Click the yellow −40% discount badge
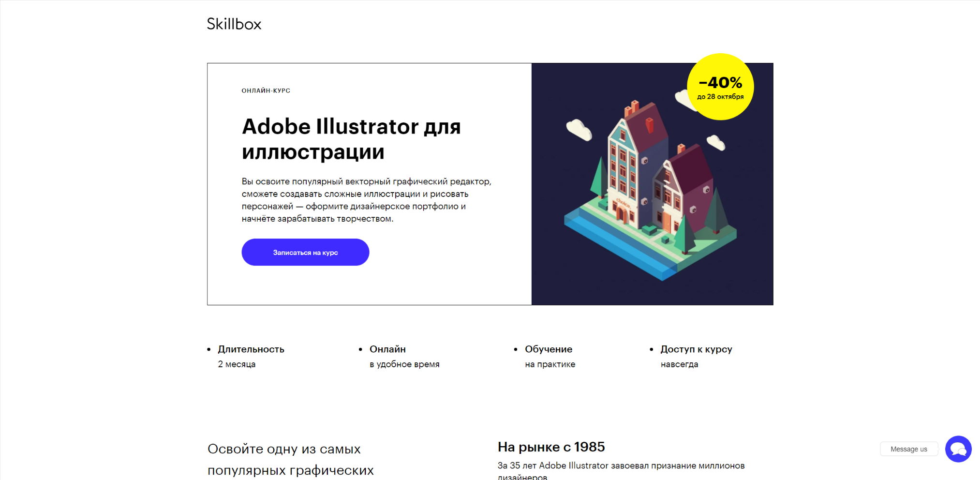 tap(720, 87)
